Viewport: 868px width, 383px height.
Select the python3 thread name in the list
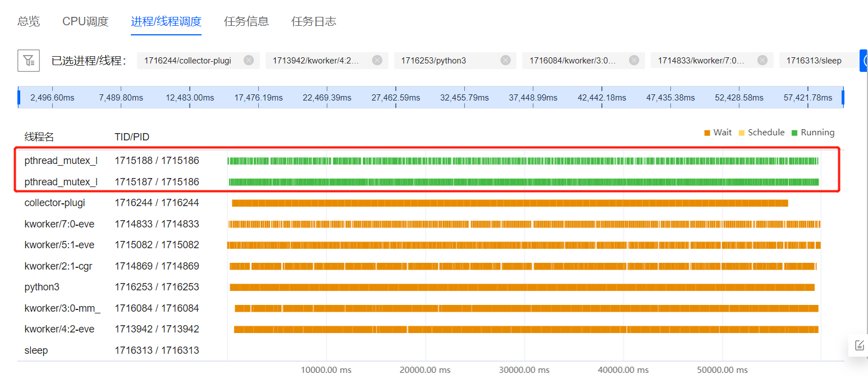[42, 287]
